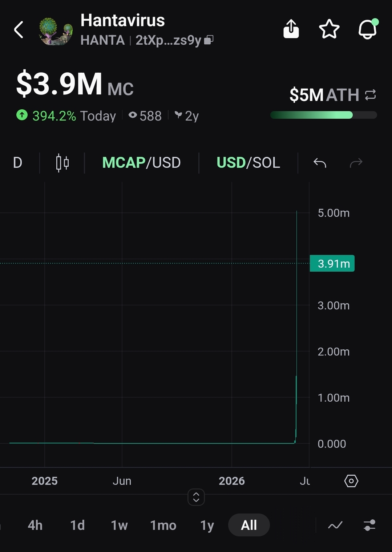Open the price alerts bell icon
Image resolution: width=392 pixels, height=552 pixels.
tap(368, 29)
